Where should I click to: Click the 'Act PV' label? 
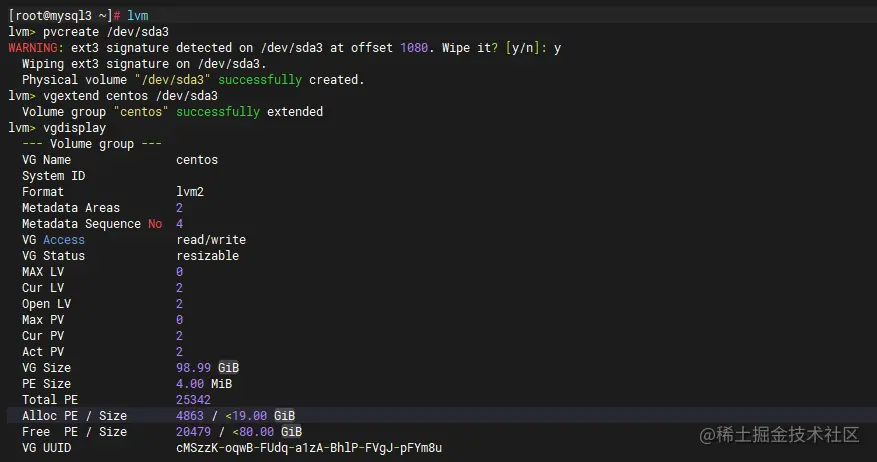click(43, 352)
